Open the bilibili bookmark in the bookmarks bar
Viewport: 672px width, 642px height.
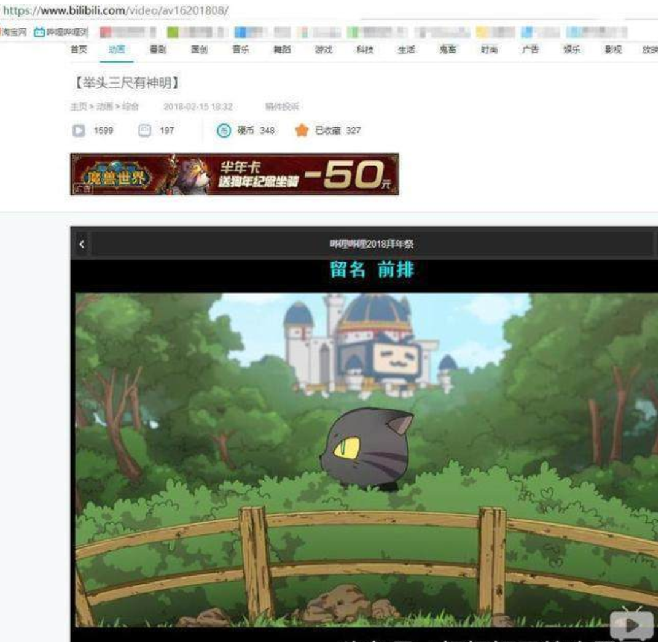pyautogui.click(x=61, y=32)
